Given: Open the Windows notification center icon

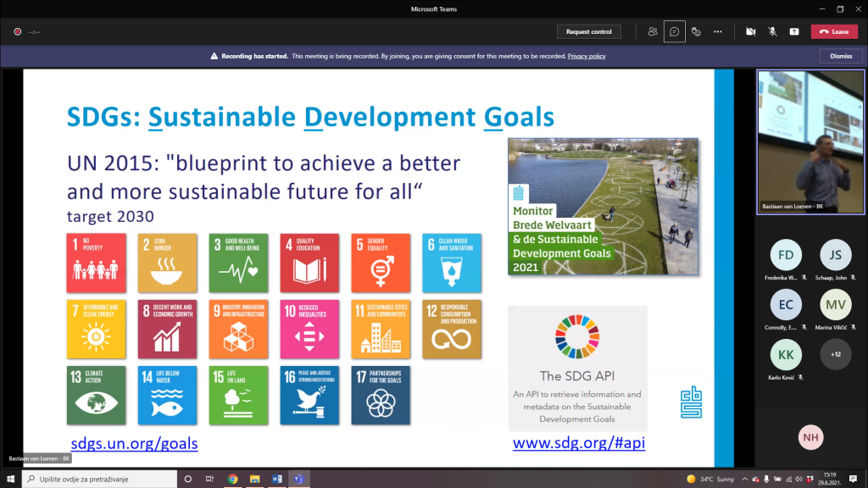Looking at the screenshot, I should (851, 480).
